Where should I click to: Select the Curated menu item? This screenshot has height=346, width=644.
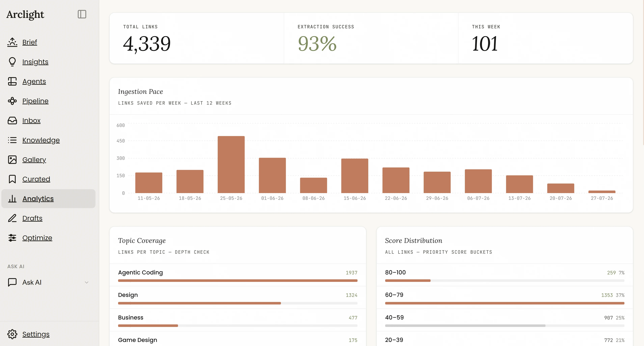tap(36, 179)
